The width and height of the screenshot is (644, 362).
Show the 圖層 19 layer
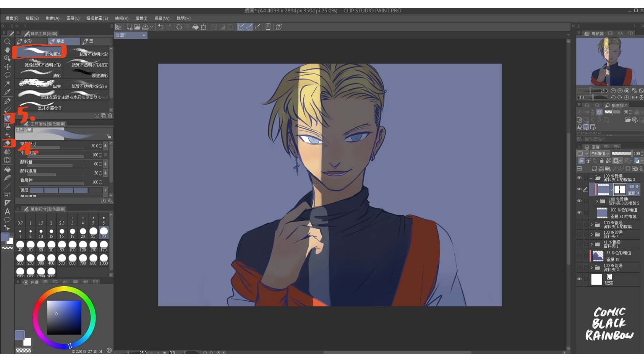click(x=579, y=256)
